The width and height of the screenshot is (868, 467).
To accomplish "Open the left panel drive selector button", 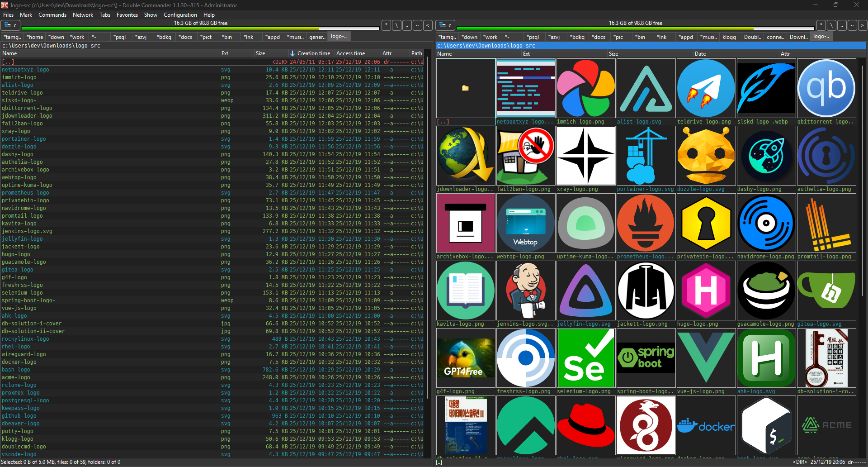I will pyautogui.click(x=10, y=25).
